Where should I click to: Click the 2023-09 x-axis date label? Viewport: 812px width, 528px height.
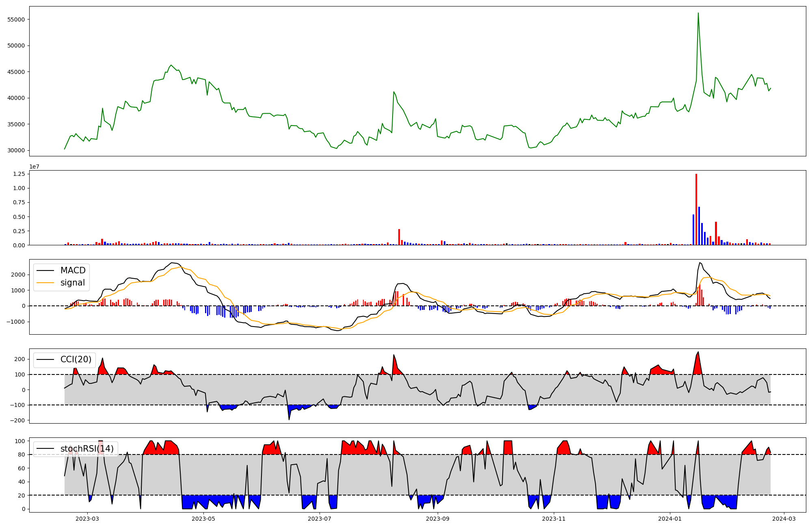pos(438,519)
